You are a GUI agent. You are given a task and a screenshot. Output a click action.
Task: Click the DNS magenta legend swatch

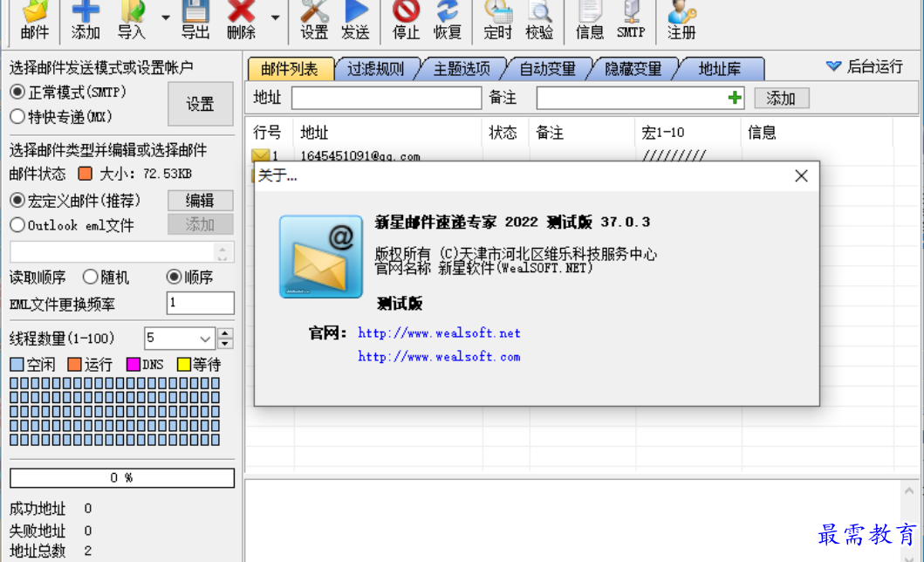[x=133, y=364]
